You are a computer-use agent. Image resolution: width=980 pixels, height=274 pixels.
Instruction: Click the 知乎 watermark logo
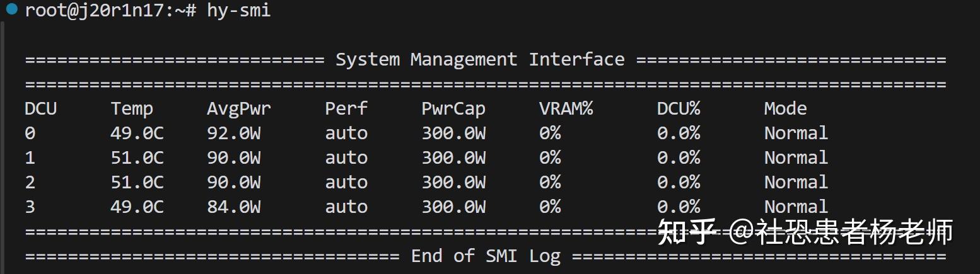[x=687, y=232]
